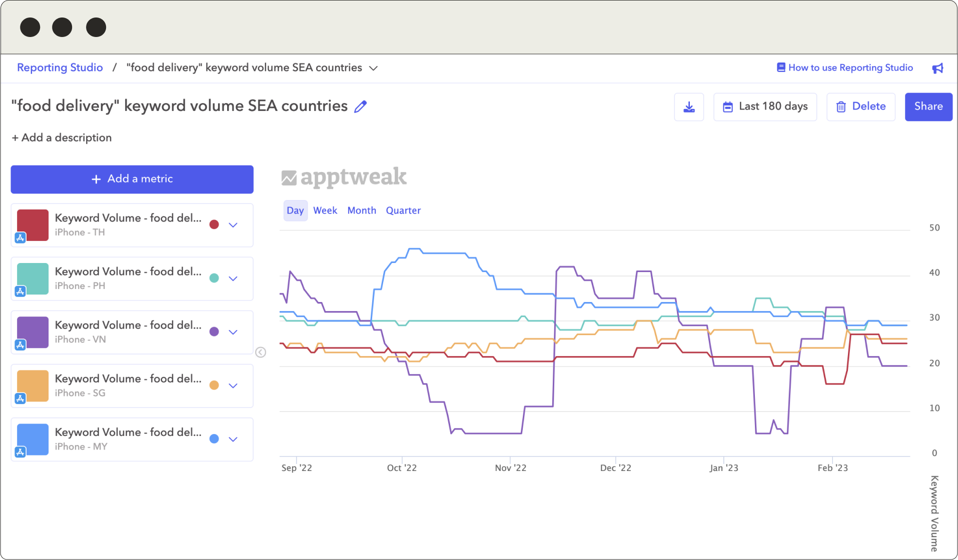Screen dimensions: 958x560
Task: Click Add a description text
Action: 62,137
